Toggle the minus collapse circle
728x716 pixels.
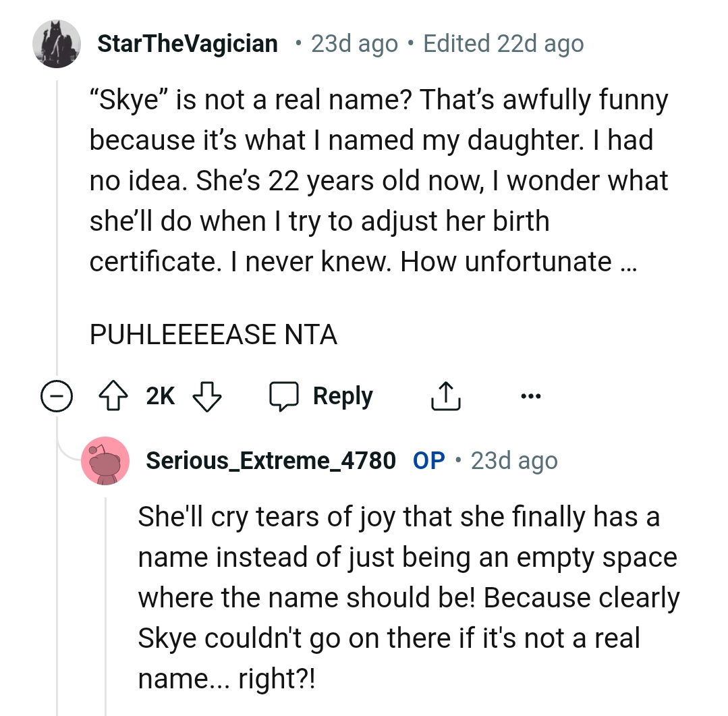(x=57, y=397)
